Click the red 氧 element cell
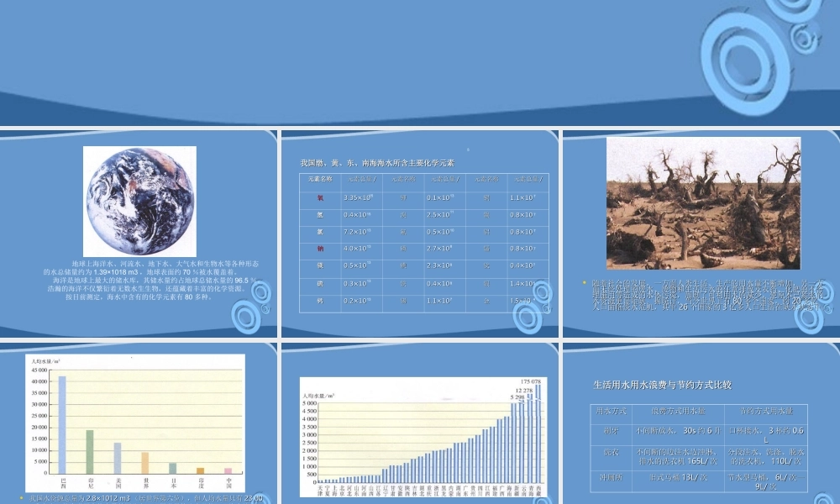 pos(320,197)
